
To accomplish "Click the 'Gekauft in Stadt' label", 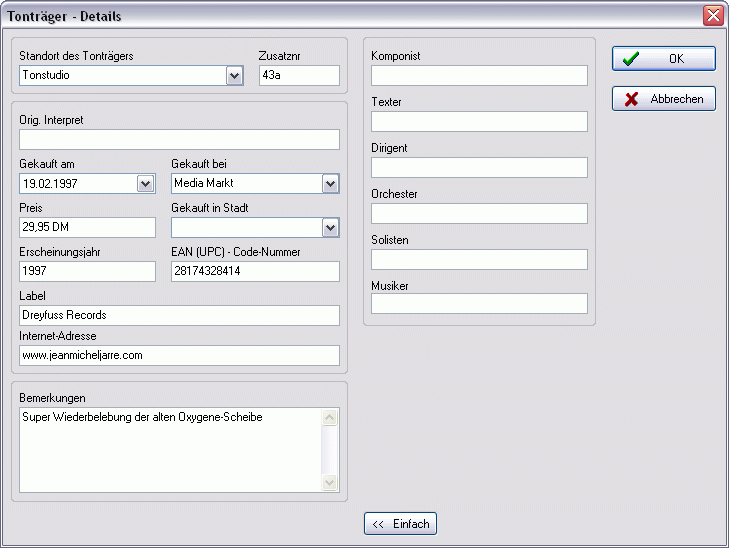I will click(210, 208).
